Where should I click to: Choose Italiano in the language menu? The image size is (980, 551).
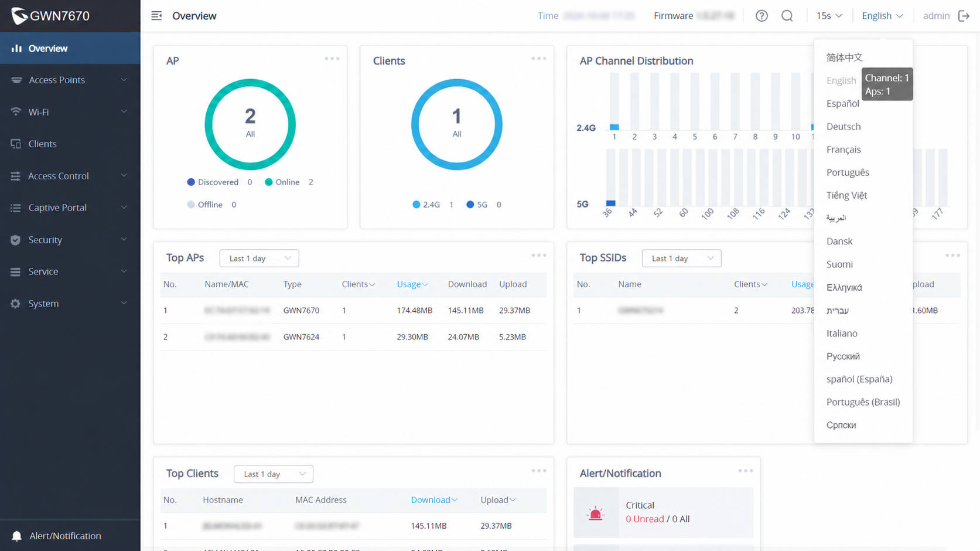click(x=842, y=333)
